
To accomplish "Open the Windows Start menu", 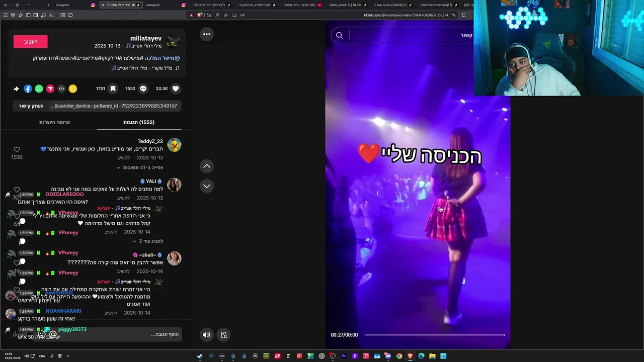I will point(443,356).
